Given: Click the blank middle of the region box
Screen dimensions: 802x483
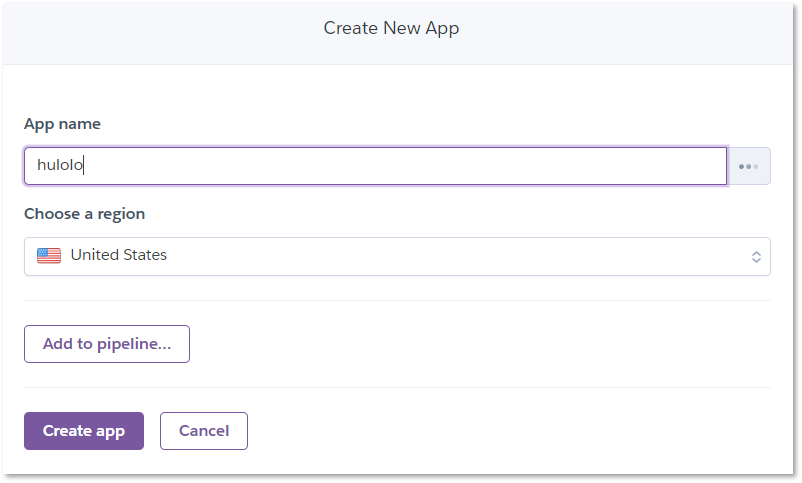Looking at the screenshot, I should tap(450, 256).
